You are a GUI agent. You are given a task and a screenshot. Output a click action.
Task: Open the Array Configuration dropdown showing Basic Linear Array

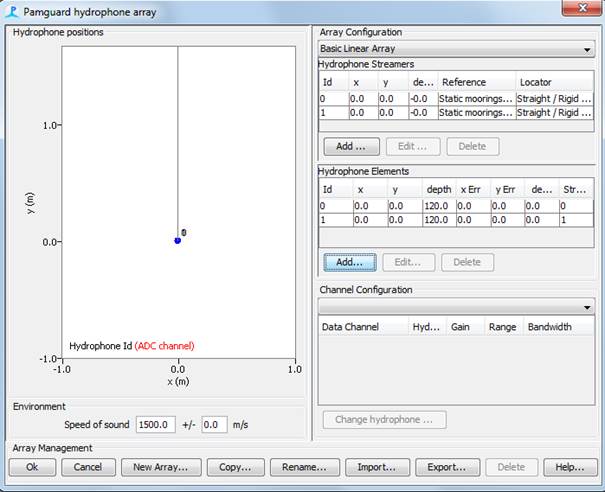click(x=456, y=49)
